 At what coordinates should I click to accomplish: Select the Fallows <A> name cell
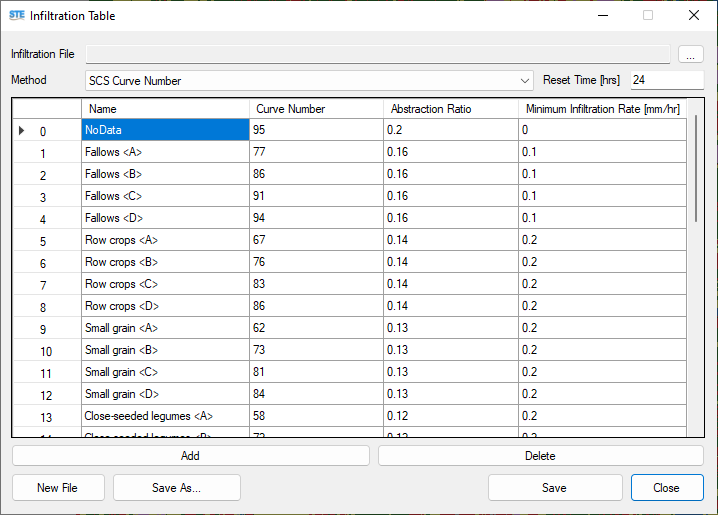pos(165,152)
